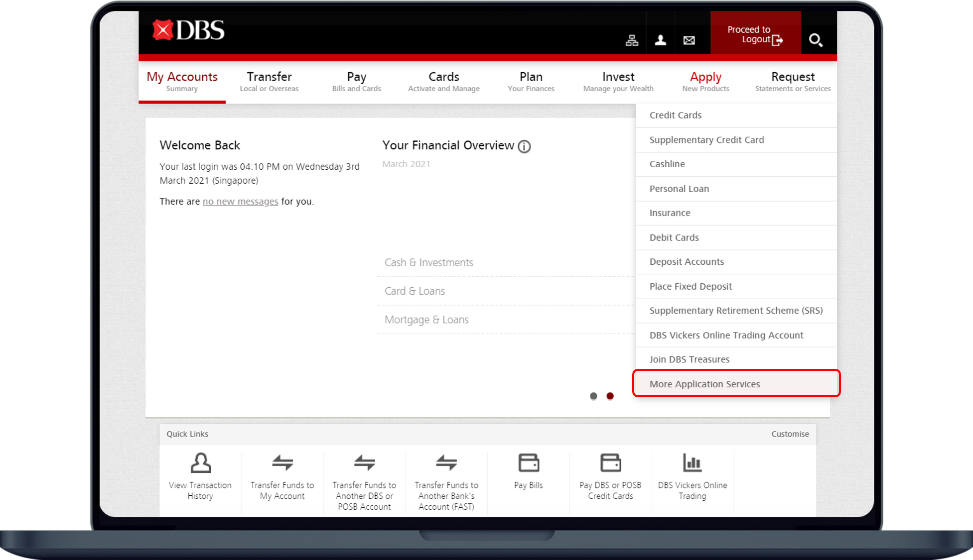This screenshot has height=560, width=973.
Task: Expand the Card & Loans section
Action: coord(413,291)
